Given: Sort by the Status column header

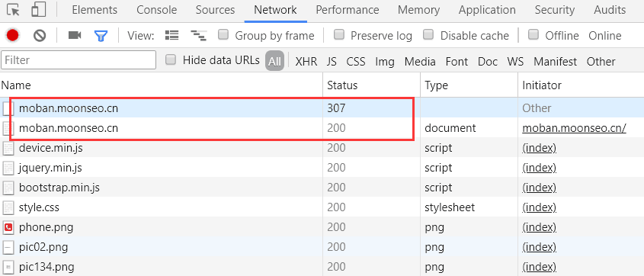Looking at the screenshot, I should point(372,85).
